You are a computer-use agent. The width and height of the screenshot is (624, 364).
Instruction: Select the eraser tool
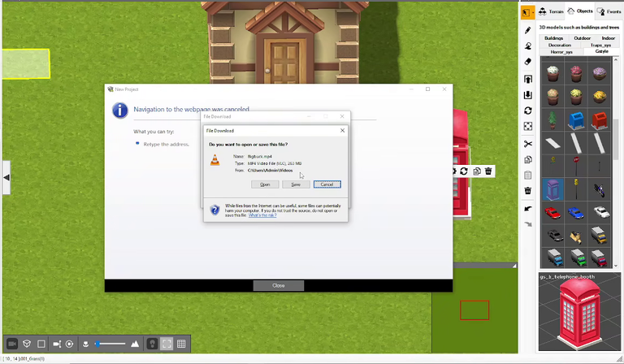pos(527,61)
